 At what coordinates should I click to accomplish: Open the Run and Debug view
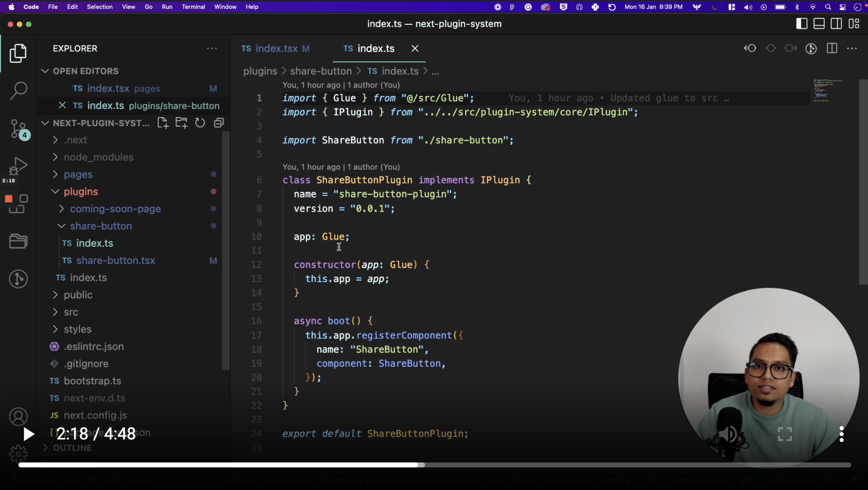[x=19, y=166]
